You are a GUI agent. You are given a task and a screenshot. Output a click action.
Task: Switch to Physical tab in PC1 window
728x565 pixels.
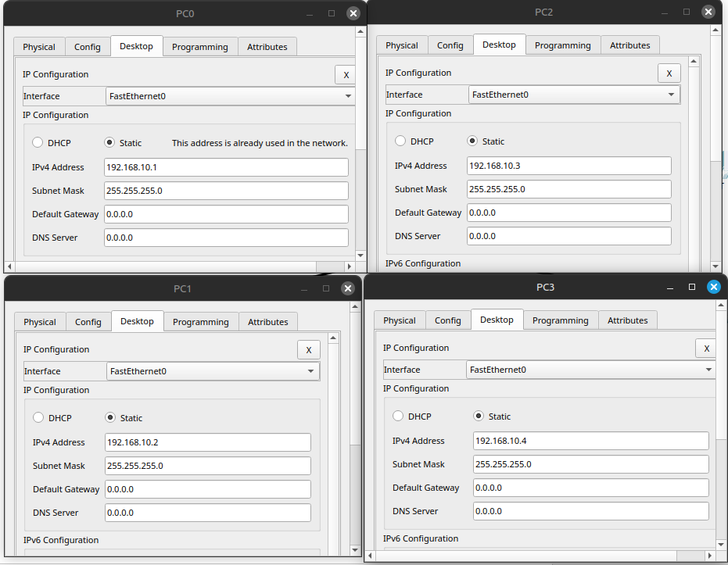(x=40, y=322)
